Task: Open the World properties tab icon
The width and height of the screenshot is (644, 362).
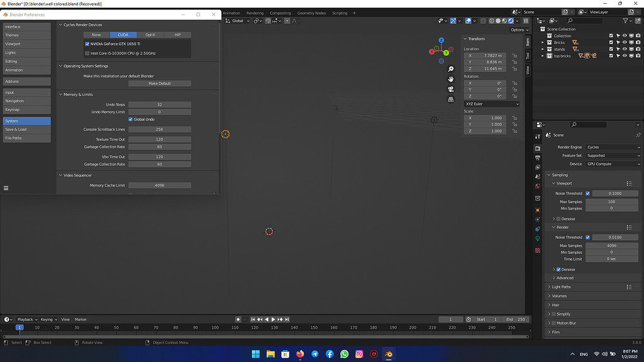Action: coord(538,186)
